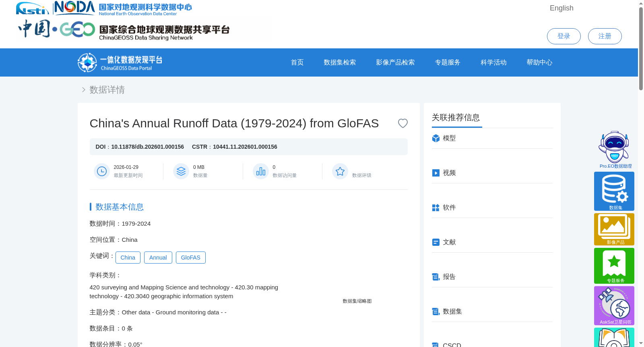Click the dataset title China's Annual Runoff Data
This screenshot has width=644, height=347.
tap(234, 123)
